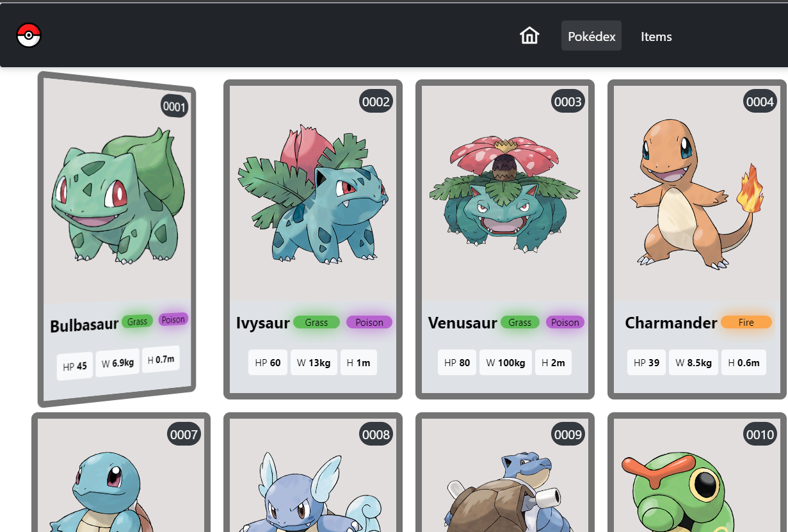The width and height of the screenshot is (788, 532).
Task: Click the 0008 number badge
Action: tap(376, 434)
